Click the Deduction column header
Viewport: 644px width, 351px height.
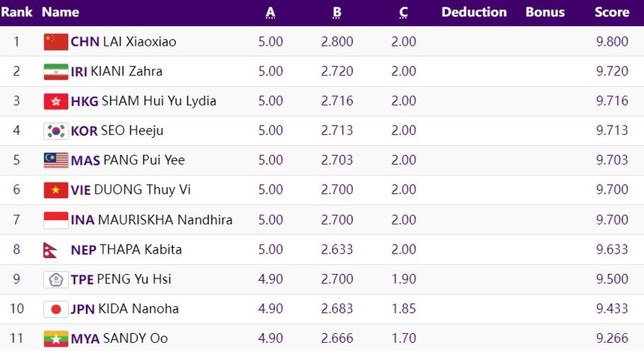(474, 12)
